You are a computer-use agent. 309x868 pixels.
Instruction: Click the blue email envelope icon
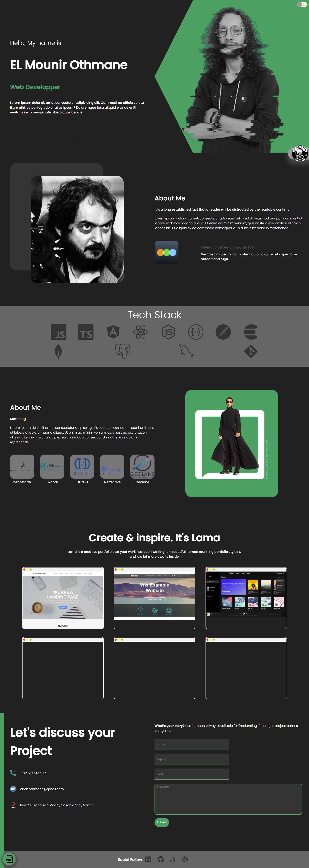tap(13, 789)
